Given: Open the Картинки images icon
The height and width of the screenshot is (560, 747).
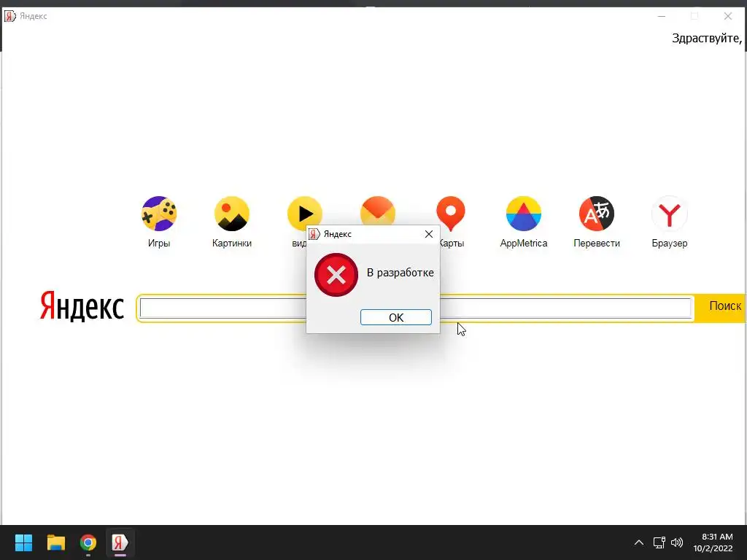Looking at the screenshot, I should 232,214.
